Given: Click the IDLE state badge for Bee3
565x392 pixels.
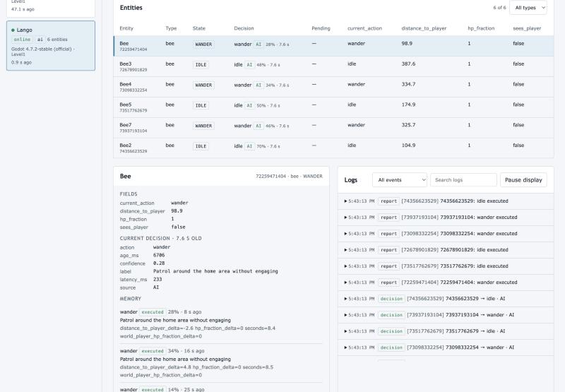Looking at the screenshot, I should pos(201,65).
